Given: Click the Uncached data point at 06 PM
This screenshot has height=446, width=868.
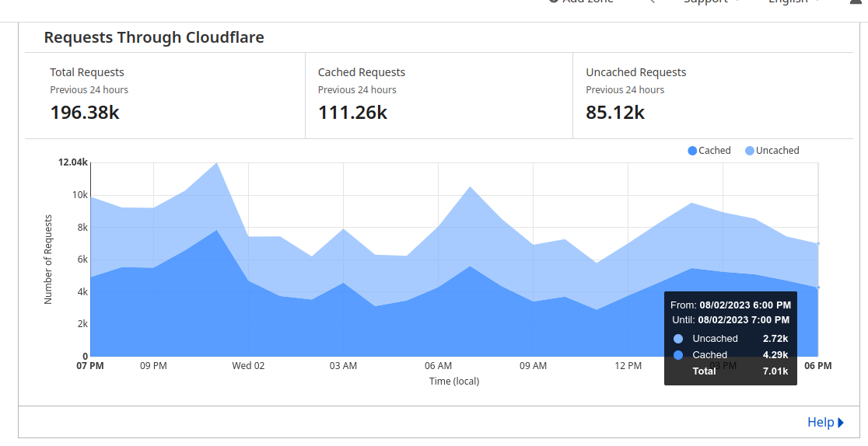Looking at the screenshot, I should coord(818,244).
